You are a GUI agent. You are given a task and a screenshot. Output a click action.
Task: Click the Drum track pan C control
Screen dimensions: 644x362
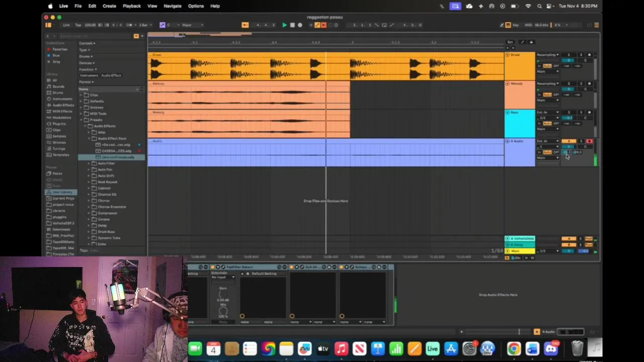(585, 60)
